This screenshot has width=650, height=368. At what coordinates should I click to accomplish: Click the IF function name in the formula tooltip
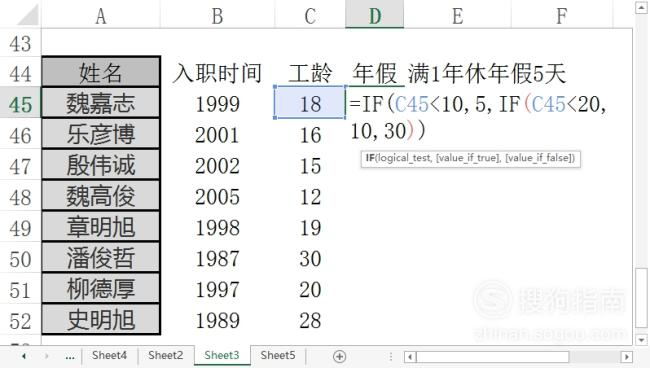coord(370,158)
